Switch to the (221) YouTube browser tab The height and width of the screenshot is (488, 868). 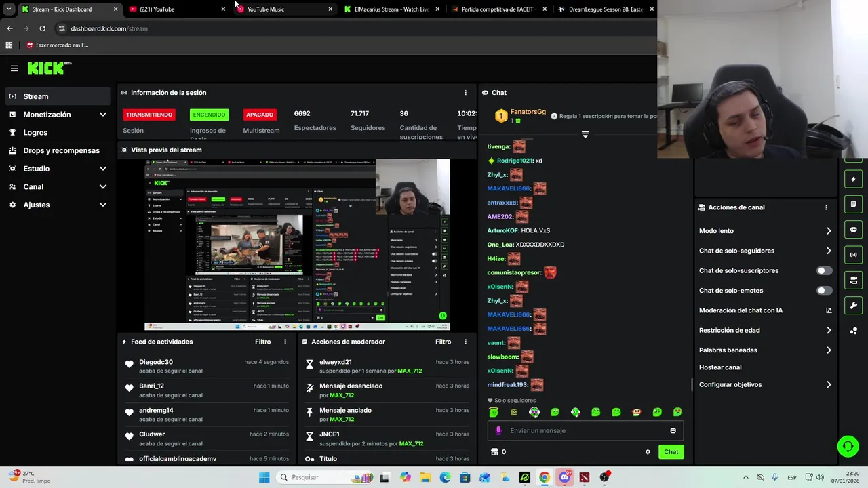176,9
